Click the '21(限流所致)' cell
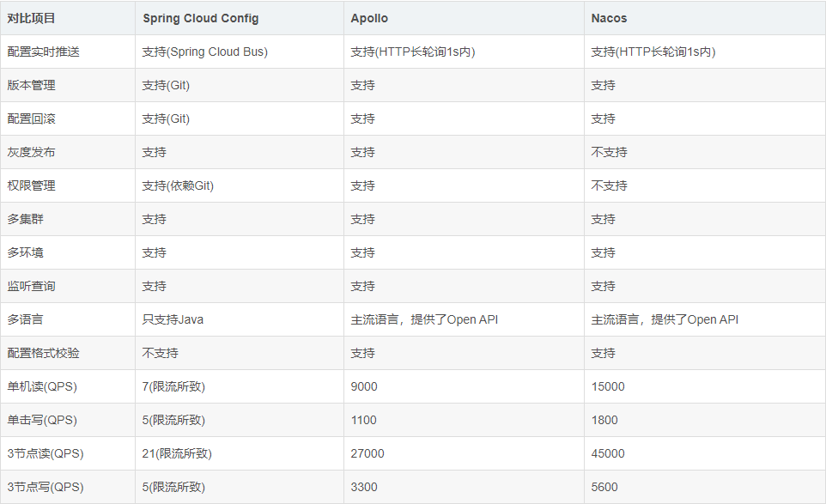Screen dimensions: 826x504 tap(177, 453)
